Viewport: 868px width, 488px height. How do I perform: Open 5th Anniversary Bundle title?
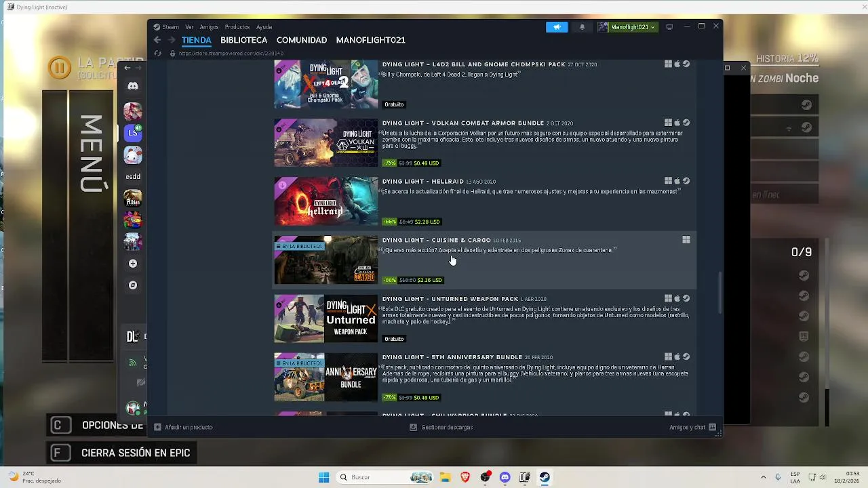tap(452, 357)
